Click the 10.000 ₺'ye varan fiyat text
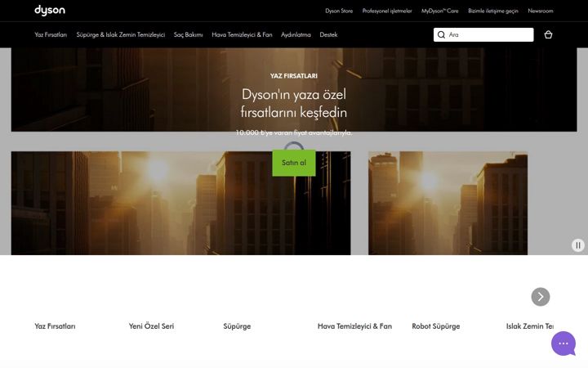This screenshot has height=368, width=588. [294, 132]
